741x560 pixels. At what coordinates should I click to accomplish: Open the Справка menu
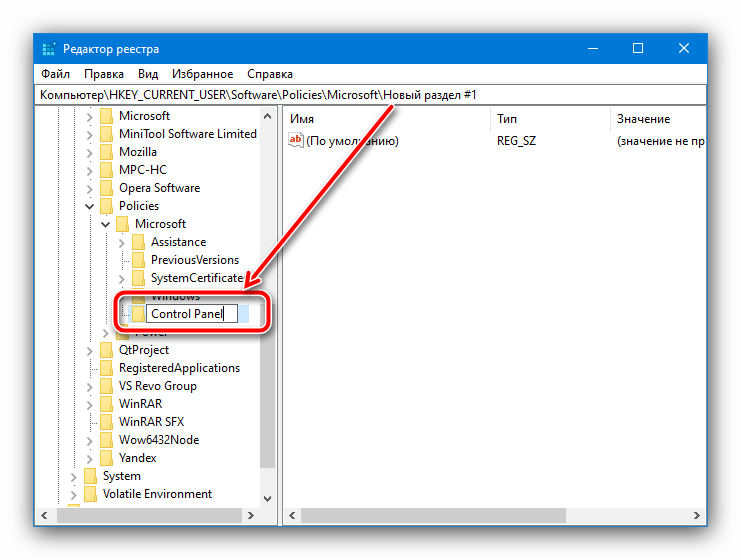[270, 74]
